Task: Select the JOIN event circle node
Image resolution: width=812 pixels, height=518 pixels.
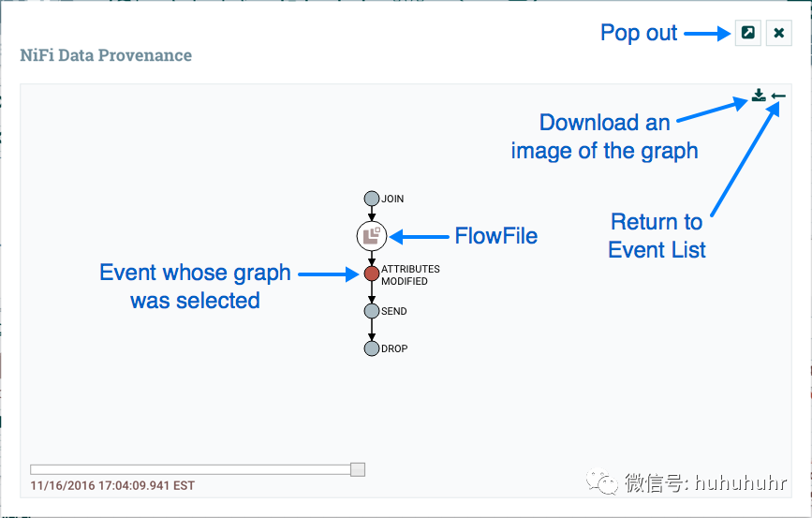Action: (x=371, y=199)
